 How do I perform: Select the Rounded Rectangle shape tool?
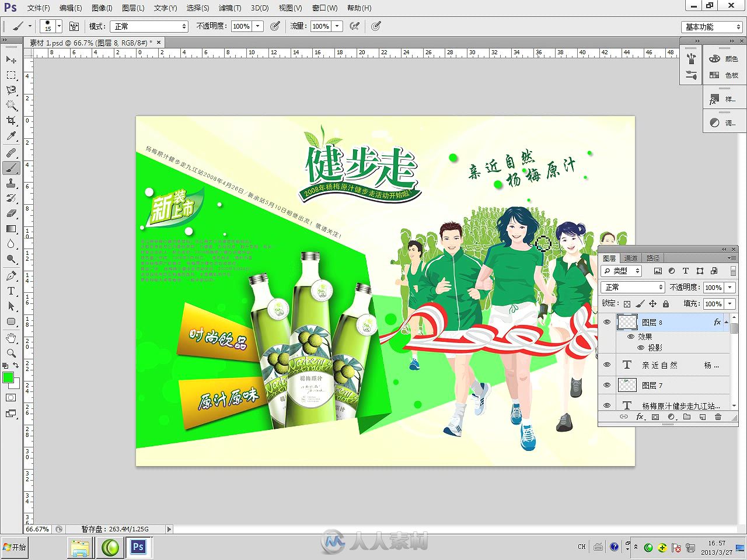pos(11,321)
